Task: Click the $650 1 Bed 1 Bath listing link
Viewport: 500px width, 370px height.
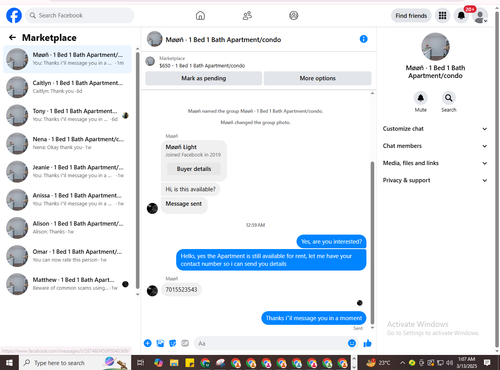Action: (202, 66)
